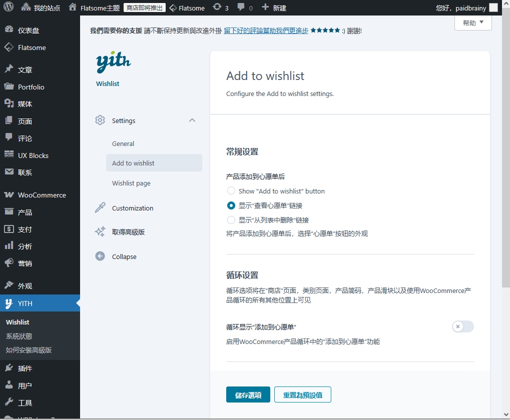
Task: Click the 分析 bar chart icon
Action: click(x=9, y=246)
